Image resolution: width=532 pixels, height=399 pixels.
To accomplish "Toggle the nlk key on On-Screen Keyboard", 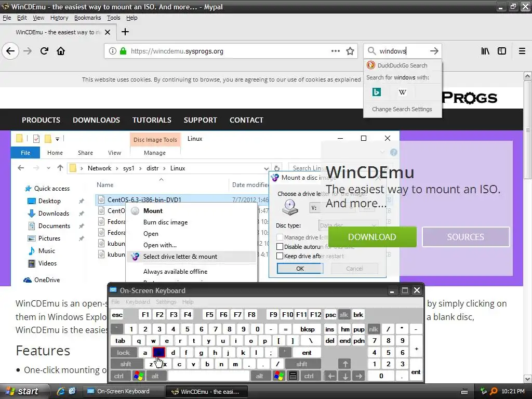I will click(373, 329).
